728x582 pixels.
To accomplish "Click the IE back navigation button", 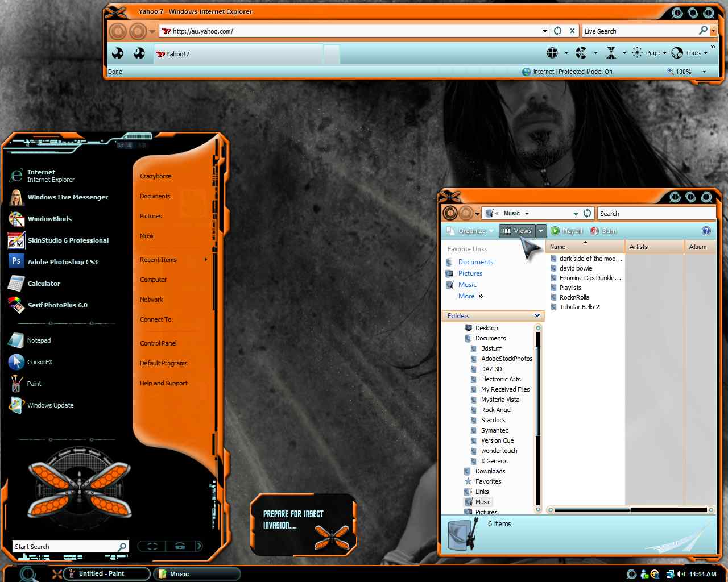I will [x=118, y=31].
